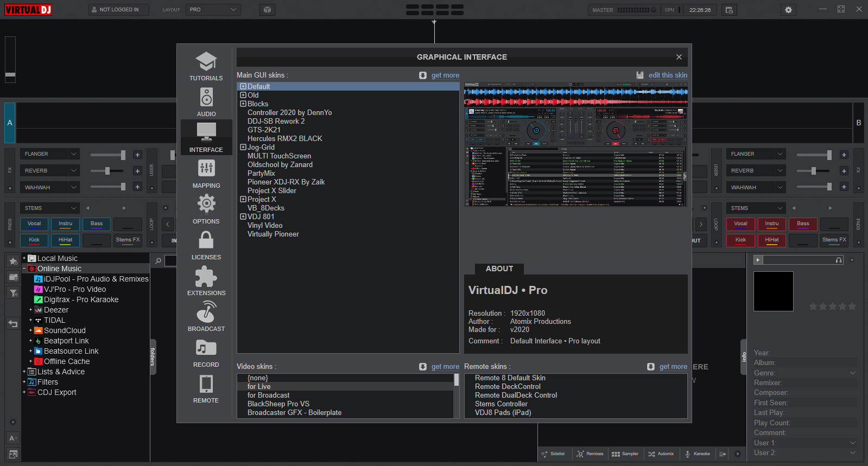Select the Virtually Pioneer skin
The width and height of the screenshot is (868, 466).
[273, 234]
